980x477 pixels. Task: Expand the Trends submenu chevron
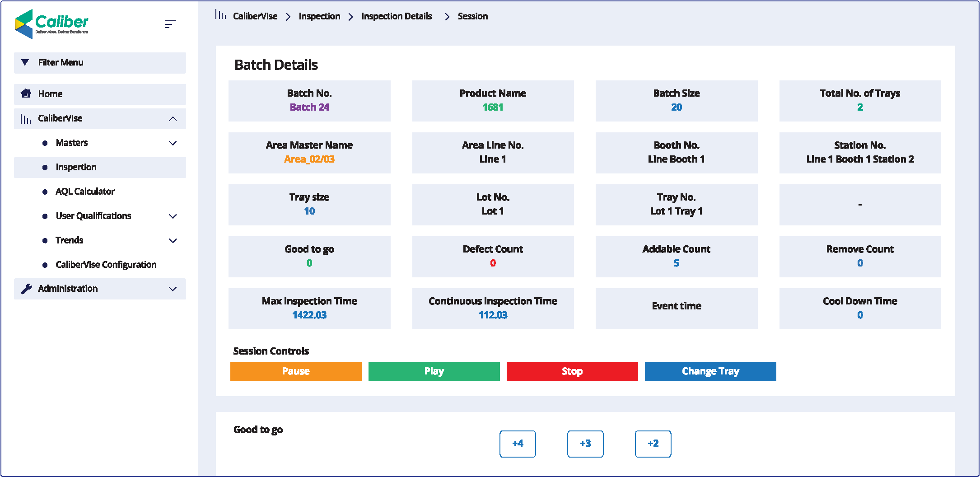click(x=173, y=241)
